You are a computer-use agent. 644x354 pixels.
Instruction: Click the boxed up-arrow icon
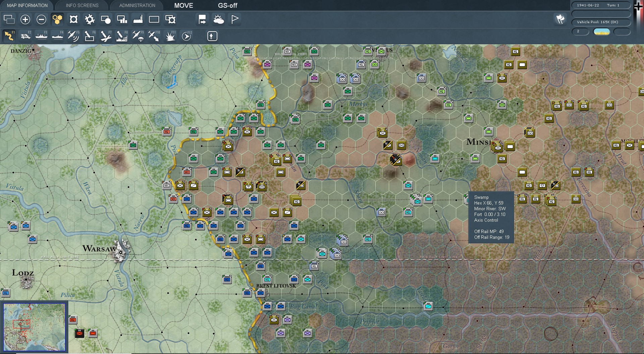[212, 36]
